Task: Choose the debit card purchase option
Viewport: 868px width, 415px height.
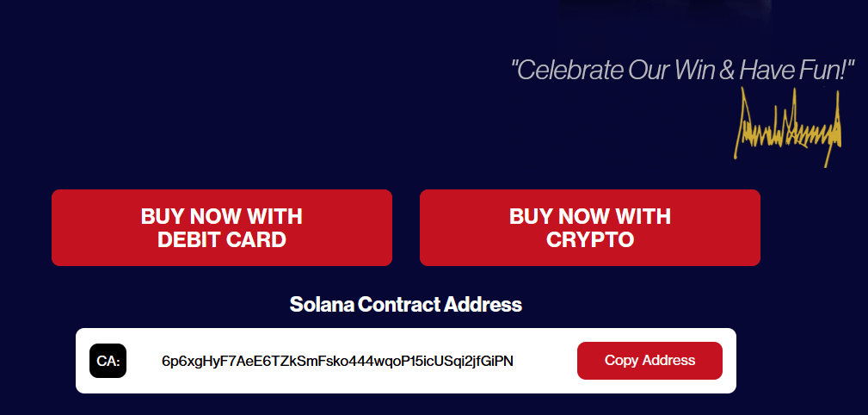Action: [x=222, y=227]
